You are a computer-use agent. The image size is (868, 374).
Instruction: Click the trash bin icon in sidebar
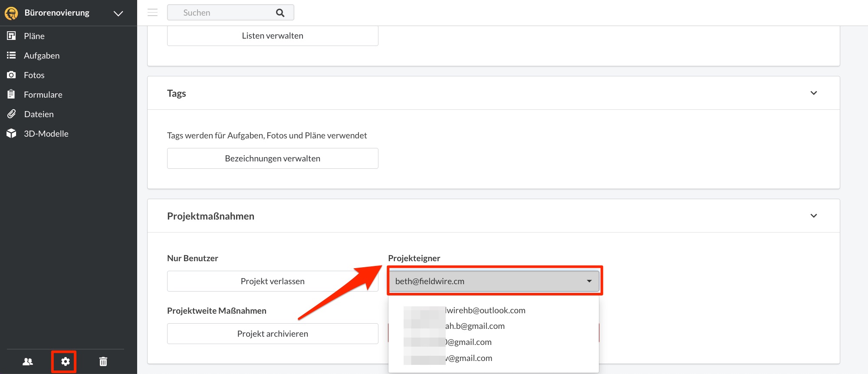(103, 361)
